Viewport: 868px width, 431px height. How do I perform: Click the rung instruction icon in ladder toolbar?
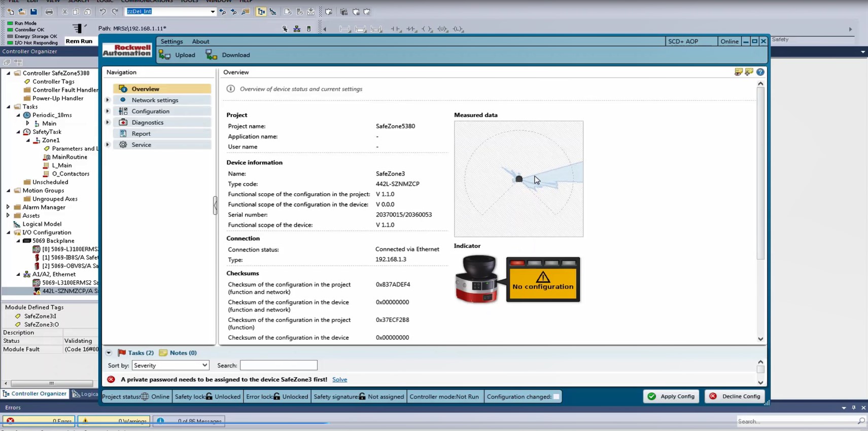(345, 29)
